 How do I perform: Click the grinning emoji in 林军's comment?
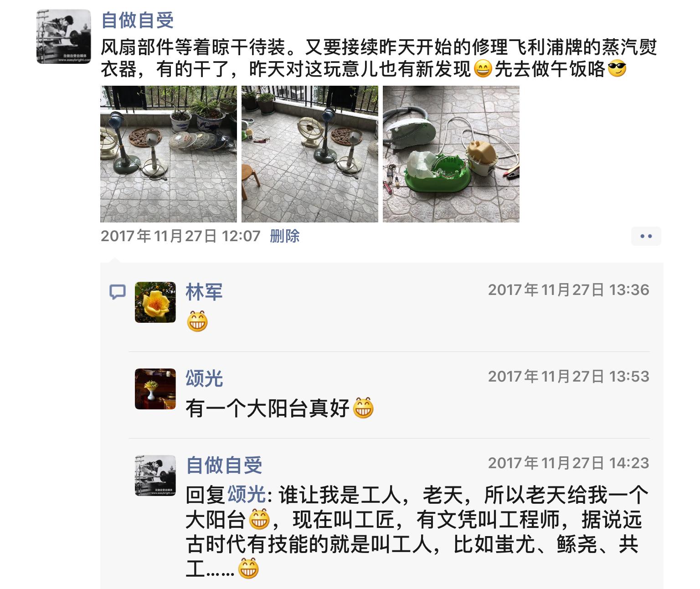click(197, 321)
